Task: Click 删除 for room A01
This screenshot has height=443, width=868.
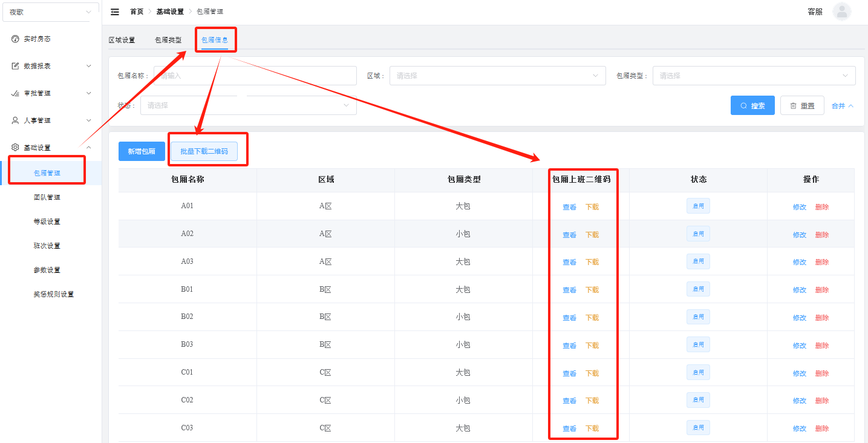Action: [x=822, y=207]
